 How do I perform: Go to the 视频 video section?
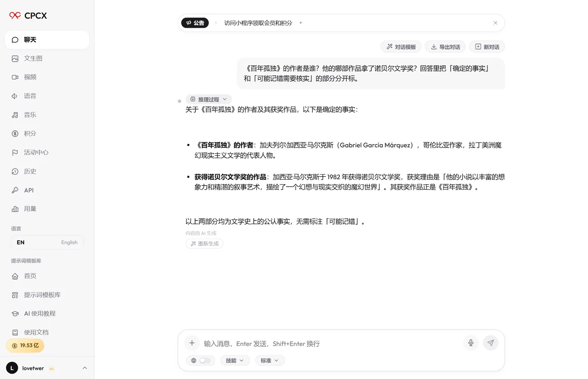(47, 77)
